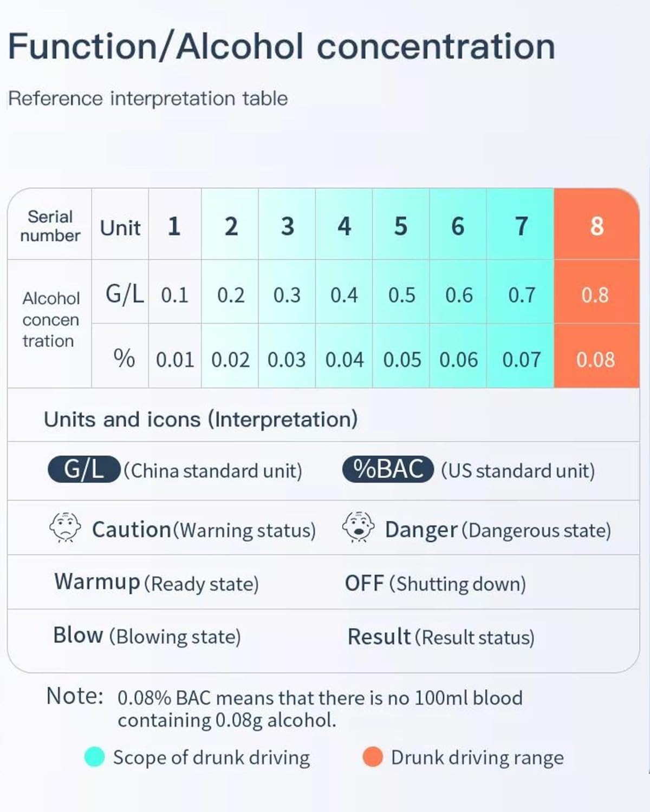Image resolution: width=650 pixels, height=812 pixels.
Task: Click the Blow (Blowing state) label
Action: [x=147, y=636]
